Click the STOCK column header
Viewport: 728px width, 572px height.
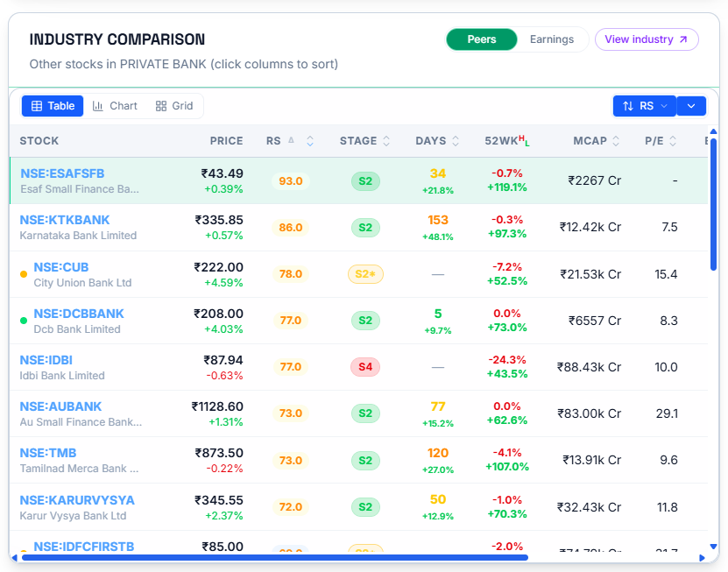(x=39, y=141)
